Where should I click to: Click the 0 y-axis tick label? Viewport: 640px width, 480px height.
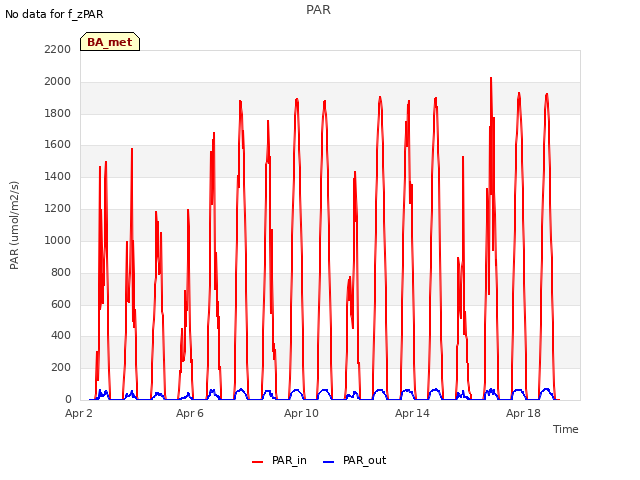tap(68, 399)
